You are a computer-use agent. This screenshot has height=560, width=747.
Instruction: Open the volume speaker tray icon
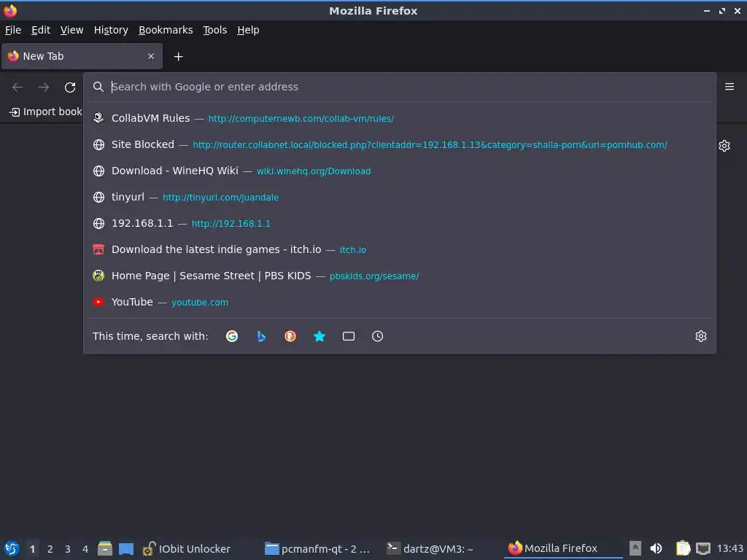point(656,548)
